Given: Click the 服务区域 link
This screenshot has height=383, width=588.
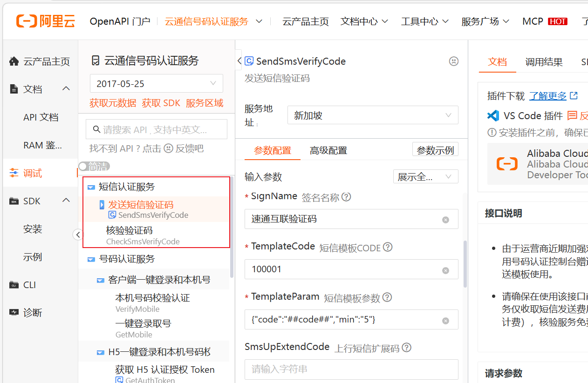Looking at the screenshot, I should 205,103.
